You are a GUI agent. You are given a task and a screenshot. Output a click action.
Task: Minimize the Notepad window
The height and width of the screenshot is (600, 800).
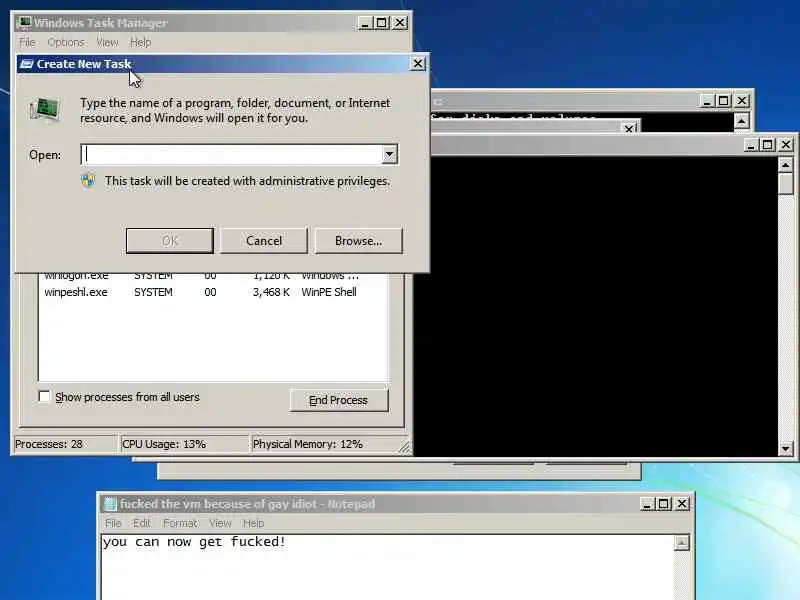tap(647, 504)
